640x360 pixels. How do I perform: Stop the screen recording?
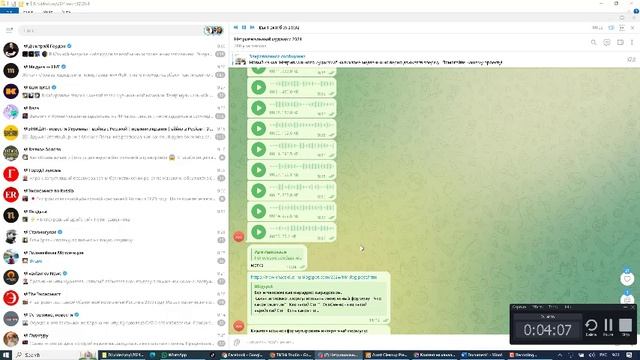click(625, 327)
